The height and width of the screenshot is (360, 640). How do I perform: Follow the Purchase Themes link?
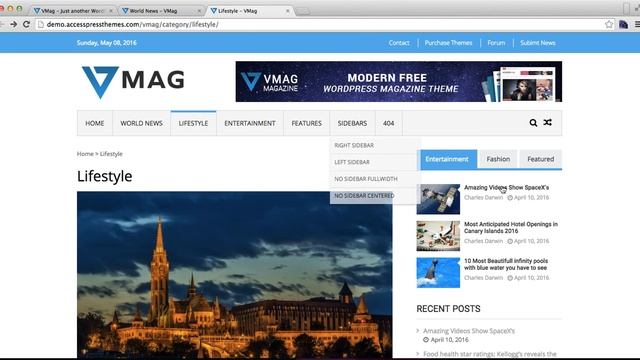[x=448, y=43]
